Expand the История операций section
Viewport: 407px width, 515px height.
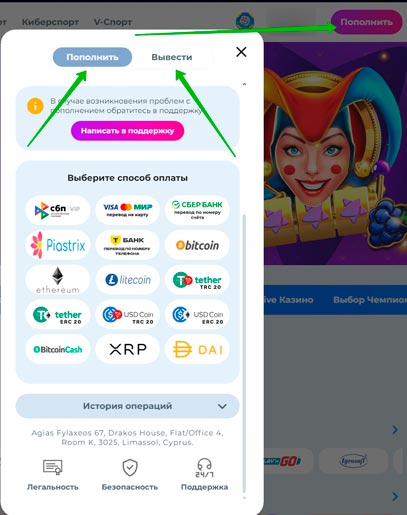(127, 406)
